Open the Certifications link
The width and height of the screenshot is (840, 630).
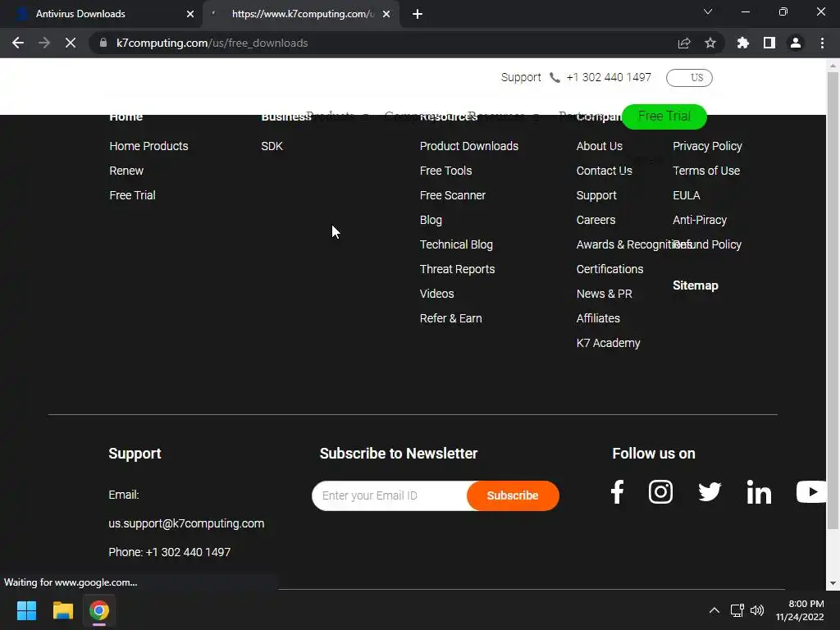point(609,269)
